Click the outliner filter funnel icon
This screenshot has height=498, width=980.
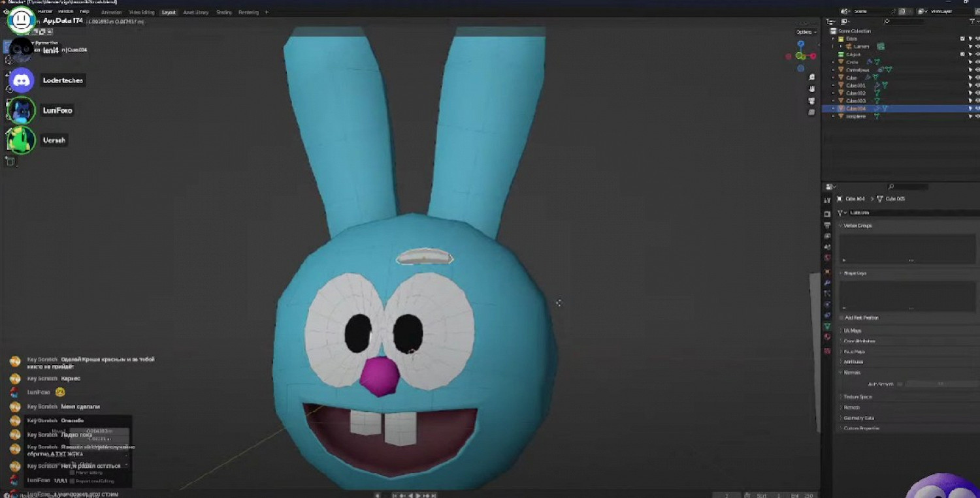(972, 22)
